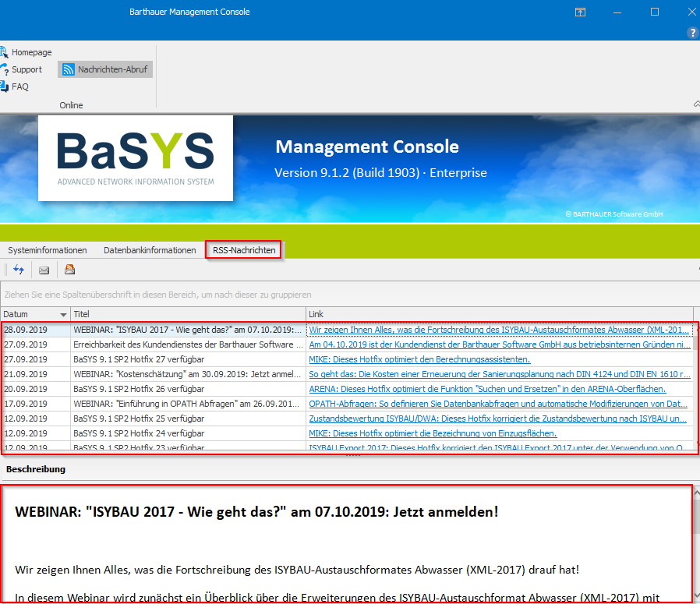Click the ribbon display options icon in title bar
This screenshot has width=700, height=604.
coord(580,12)
